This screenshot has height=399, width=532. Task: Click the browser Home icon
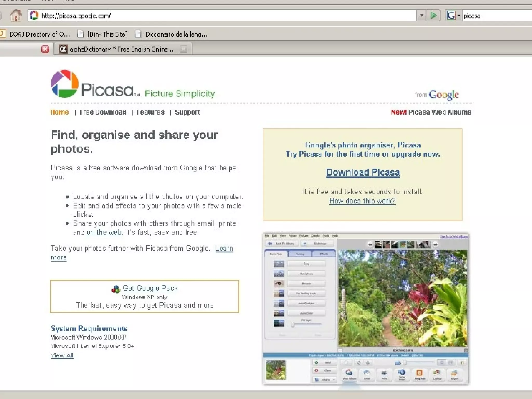(x=16, y=15)
